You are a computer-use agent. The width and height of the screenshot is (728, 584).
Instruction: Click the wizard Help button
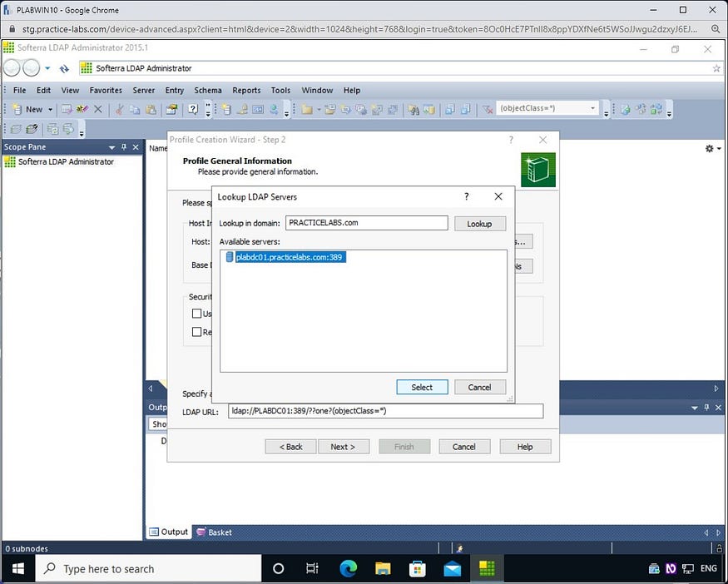pos(525,447)
